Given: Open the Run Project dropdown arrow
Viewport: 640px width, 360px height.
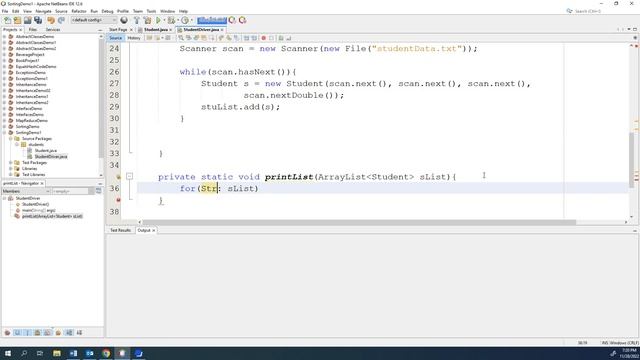Looking at the screenshot, I should pos(164,20).
